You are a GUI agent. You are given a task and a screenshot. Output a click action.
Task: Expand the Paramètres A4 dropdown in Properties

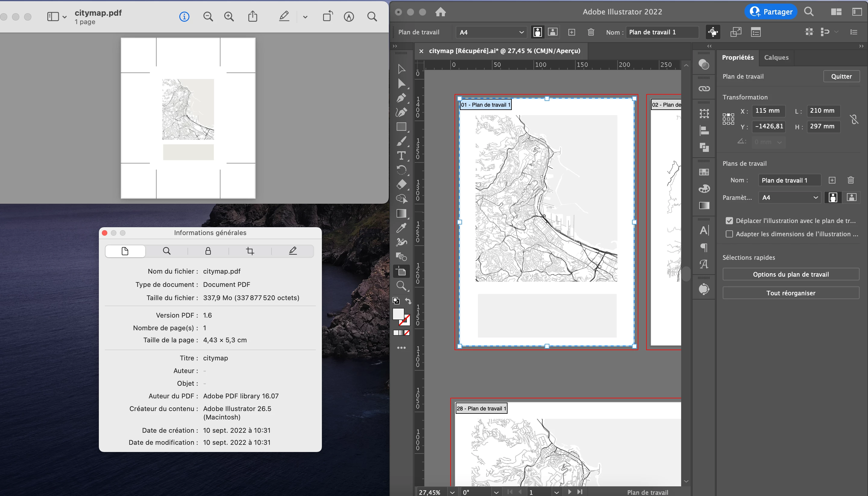pyautogui.click(x=790, y=197)
